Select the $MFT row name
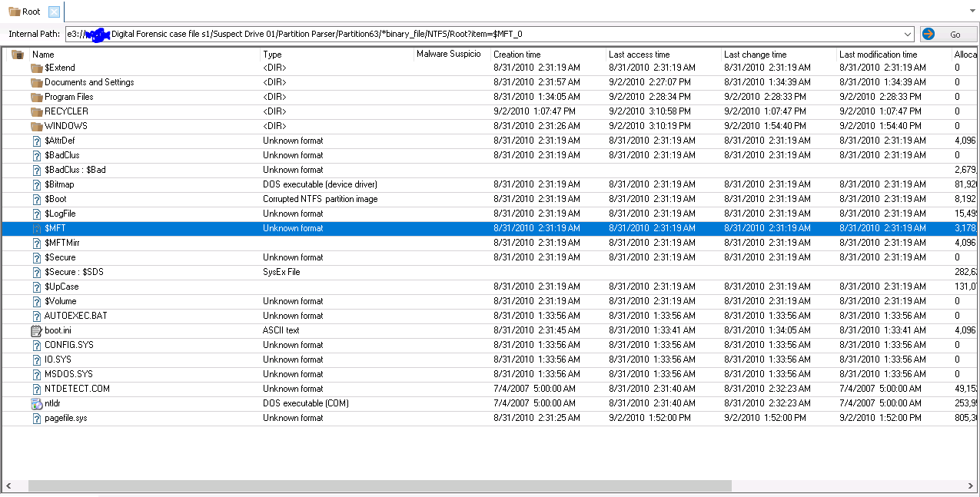Image resolution: width=980 pixels, height=497 pixels. click(55, 228)
